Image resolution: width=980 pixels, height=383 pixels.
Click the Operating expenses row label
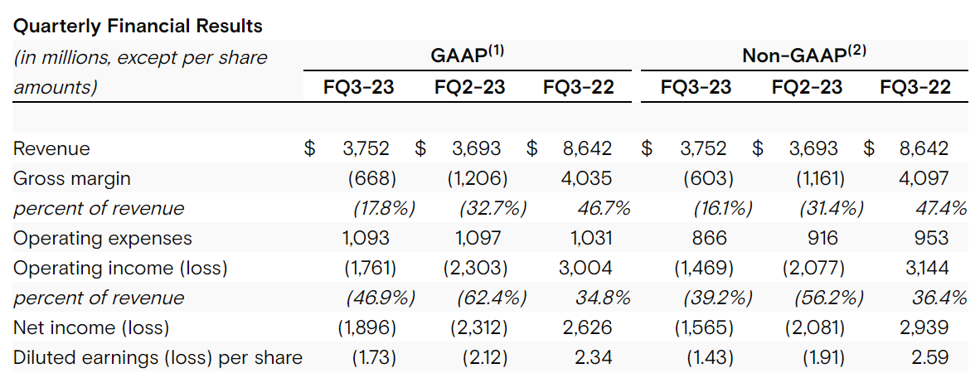pyautogui.click(x=103, y=238)
